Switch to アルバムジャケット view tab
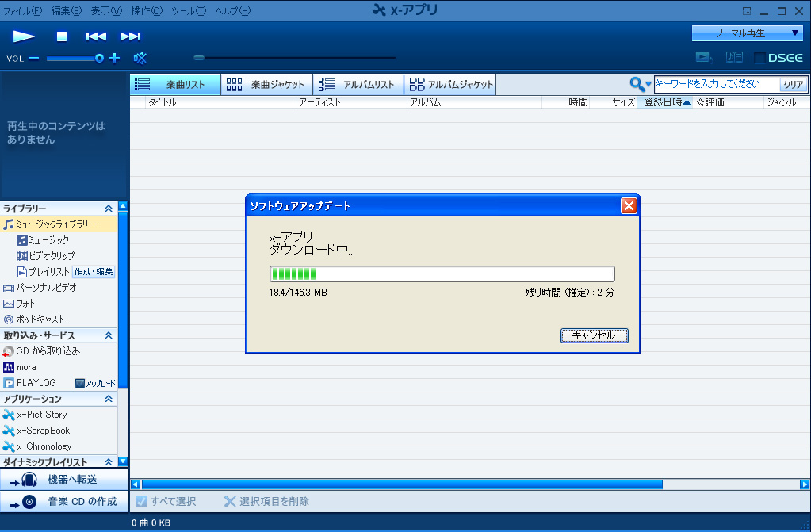The height and width of the screenshot is (532, 811). (450, 84)
